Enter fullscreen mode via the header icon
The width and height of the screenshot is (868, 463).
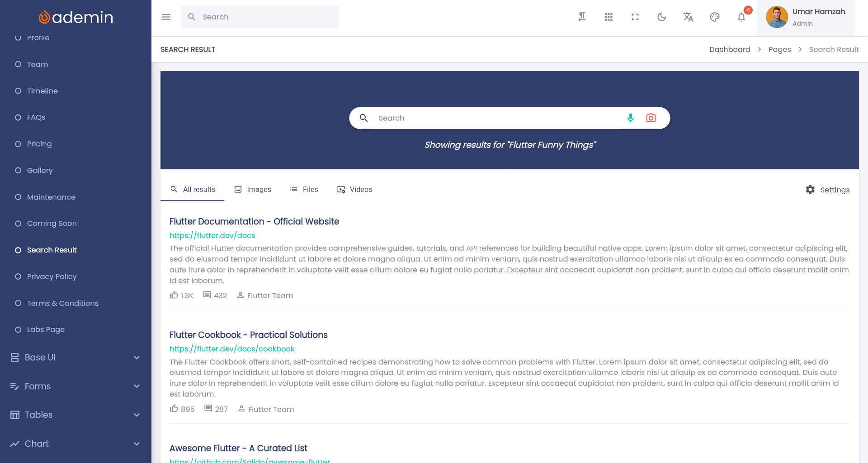coord(635,17)
